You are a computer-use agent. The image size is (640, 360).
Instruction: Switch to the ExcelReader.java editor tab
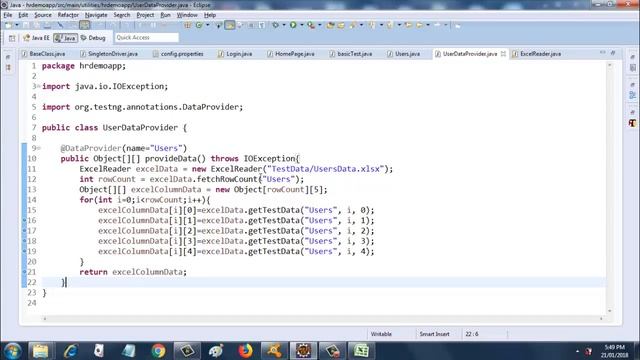(537, 54)
